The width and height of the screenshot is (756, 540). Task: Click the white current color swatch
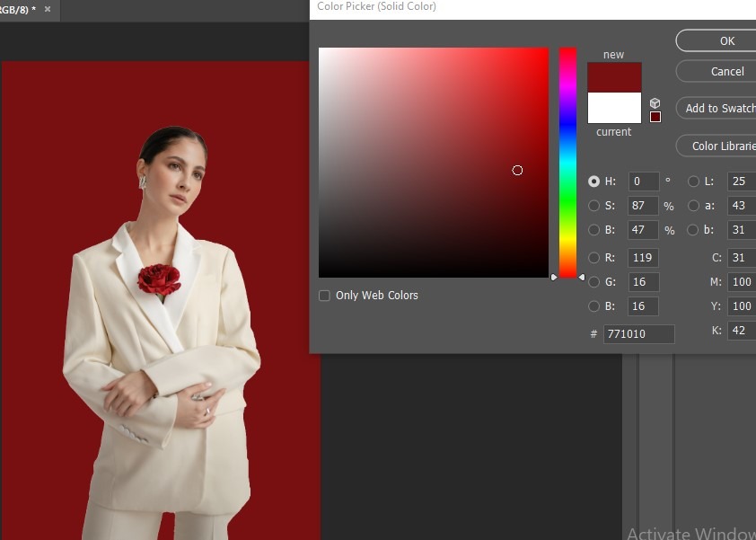click(614, 108)
